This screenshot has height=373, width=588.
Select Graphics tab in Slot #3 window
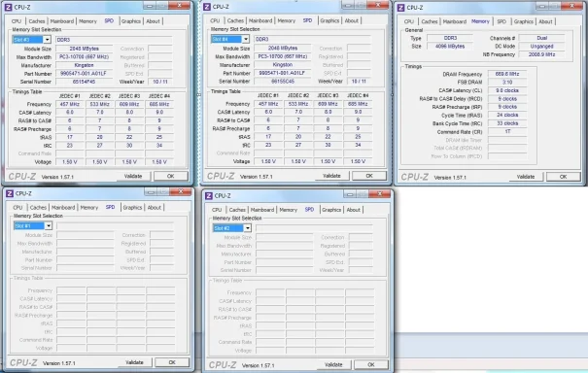click(x=131, y=21)
